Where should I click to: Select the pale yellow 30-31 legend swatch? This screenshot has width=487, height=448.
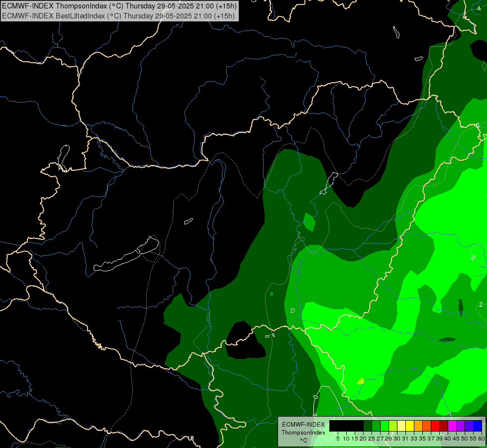tap(401, 426)
